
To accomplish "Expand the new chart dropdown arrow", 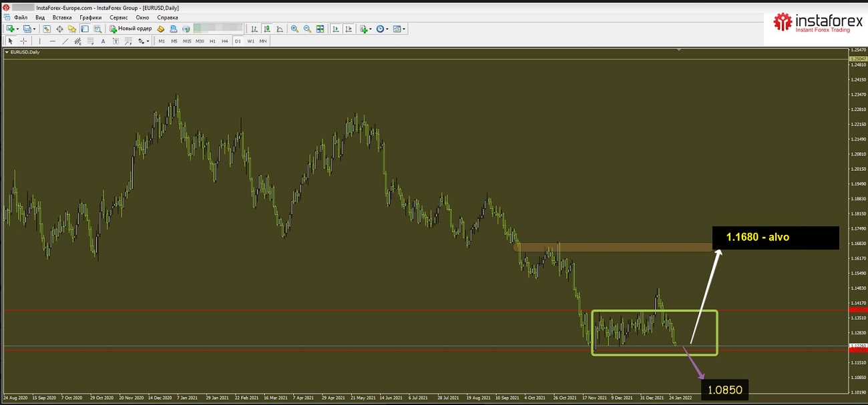I will coord(18,29).
